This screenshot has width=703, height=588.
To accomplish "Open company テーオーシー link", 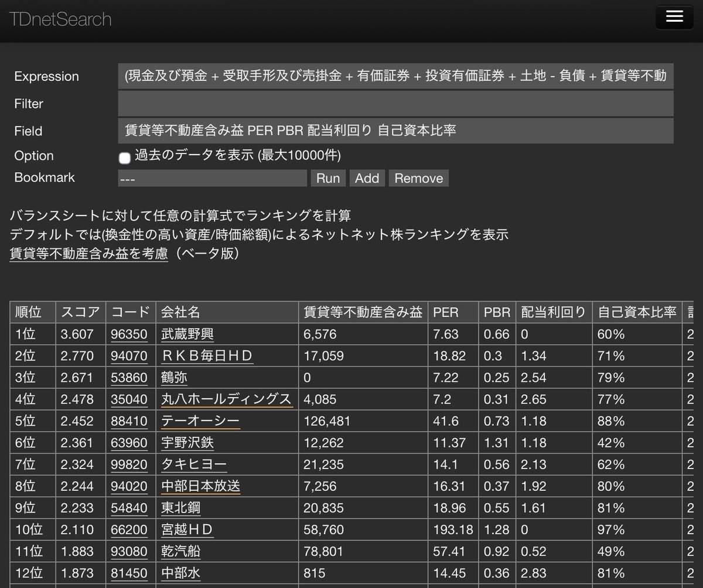I will click(x=200, y=421).
